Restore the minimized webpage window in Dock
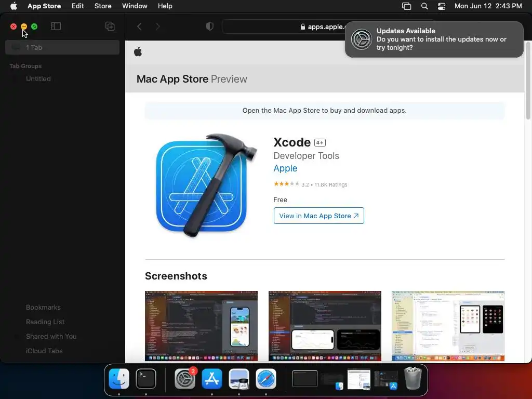The image size is (532, 399). (x=358, y=379)
